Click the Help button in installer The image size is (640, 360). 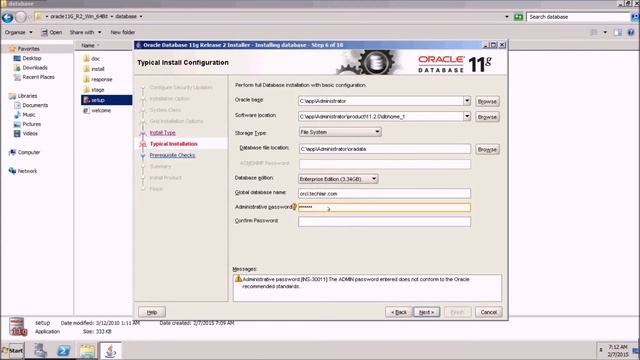152,312
